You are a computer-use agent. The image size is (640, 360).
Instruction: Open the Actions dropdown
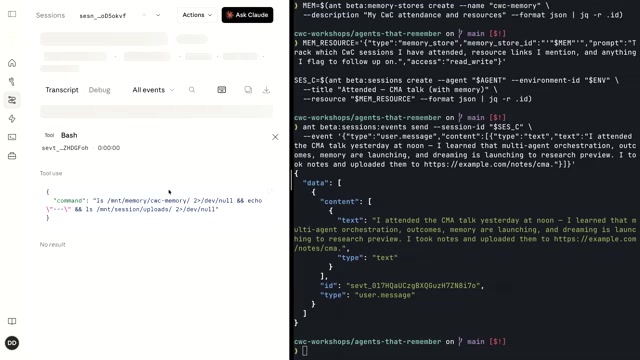coord(197,15)
